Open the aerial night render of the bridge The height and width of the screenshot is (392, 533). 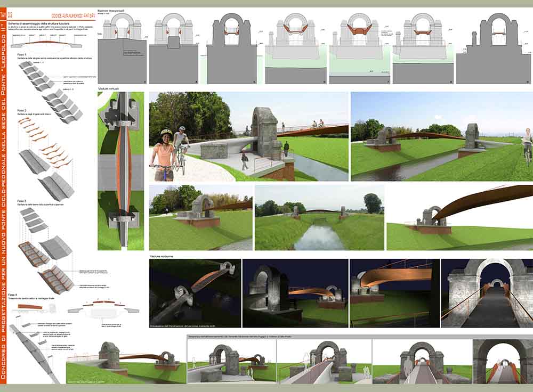coord(195,293)
